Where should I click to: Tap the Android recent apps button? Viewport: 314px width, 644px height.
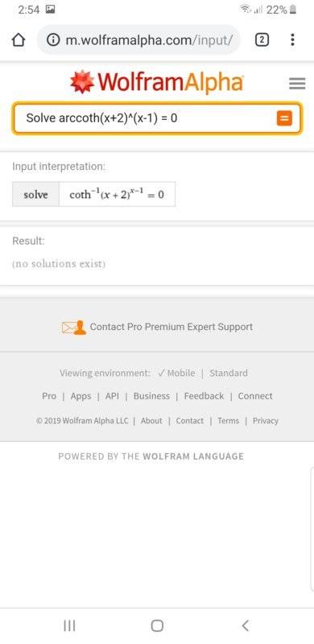[69, 625]
